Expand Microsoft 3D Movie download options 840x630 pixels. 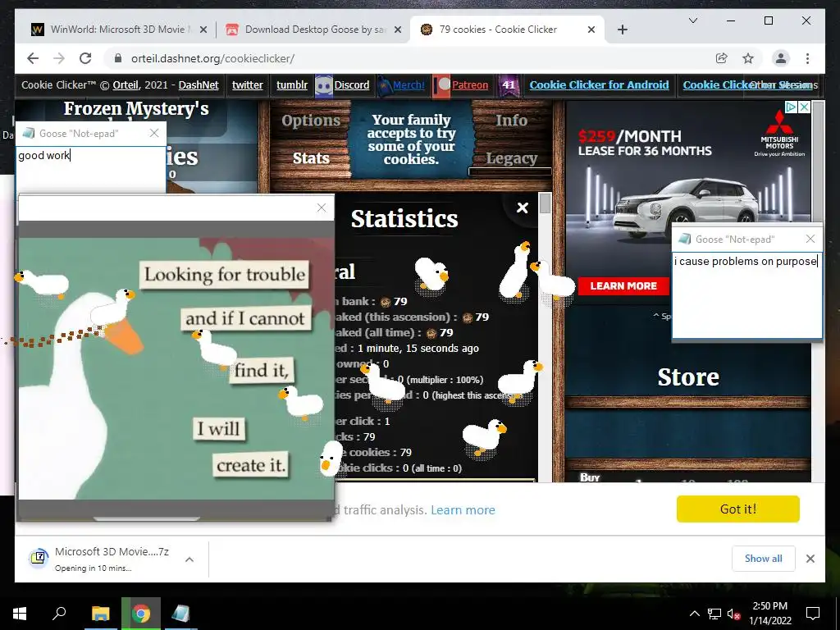pos(189,559)
